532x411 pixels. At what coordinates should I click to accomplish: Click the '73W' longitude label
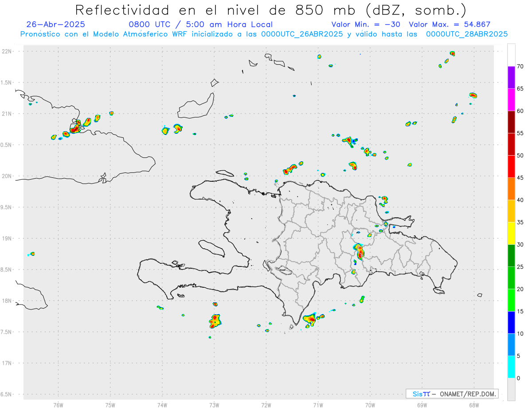[214, 405]
